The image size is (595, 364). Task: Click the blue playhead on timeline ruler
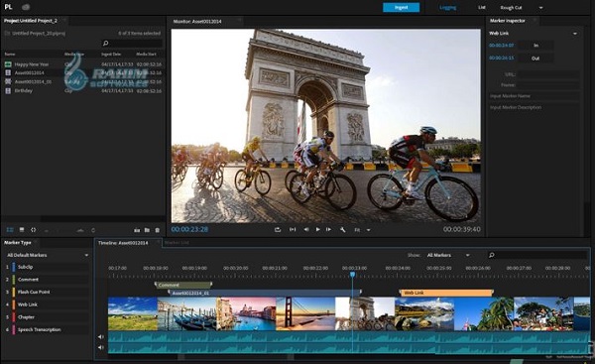tap(352, 274)
